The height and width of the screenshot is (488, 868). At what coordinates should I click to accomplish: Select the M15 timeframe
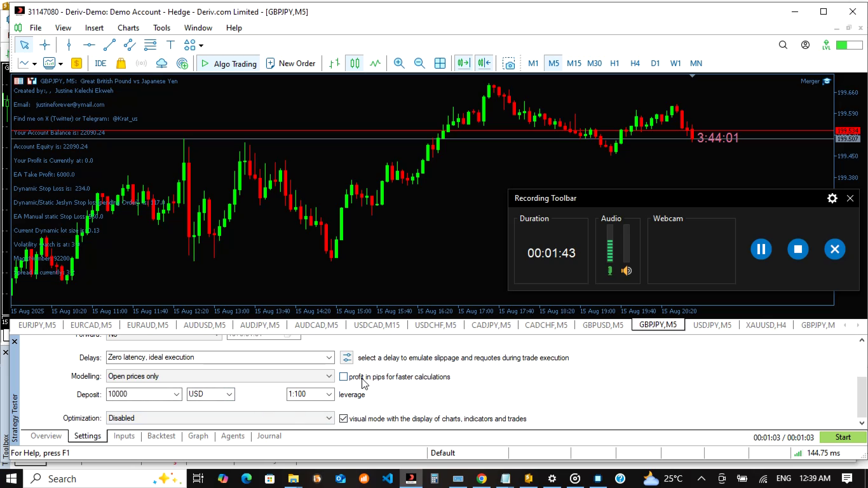tap(574, 64)
